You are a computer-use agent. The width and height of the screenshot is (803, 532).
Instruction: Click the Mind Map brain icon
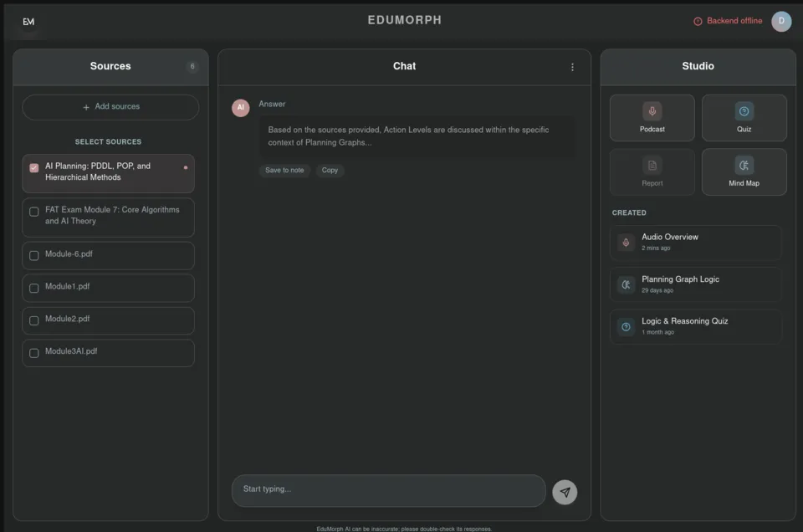coord(744,165)
